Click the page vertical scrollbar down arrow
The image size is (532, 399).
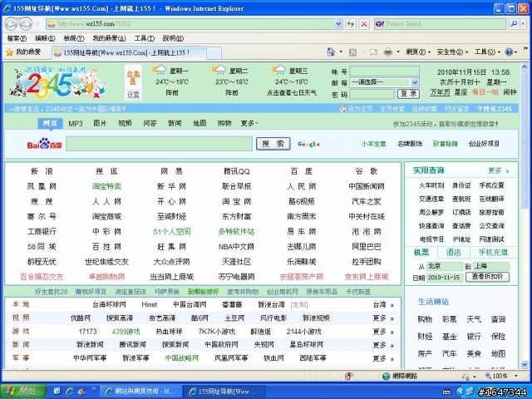tap(525, 365)
